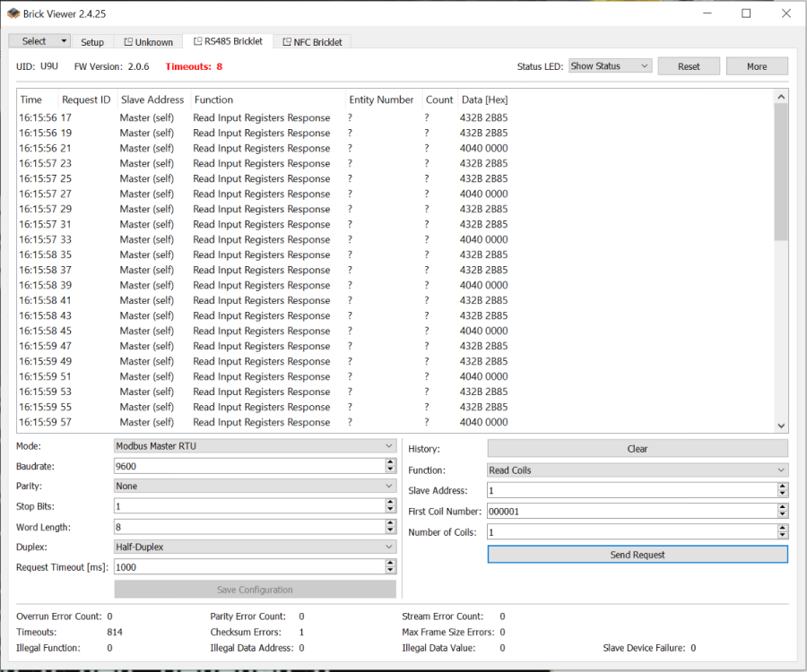Viewport: 807px width, 672px height.
Task: Click the Slave Address column header
Action: pos(152,99)
